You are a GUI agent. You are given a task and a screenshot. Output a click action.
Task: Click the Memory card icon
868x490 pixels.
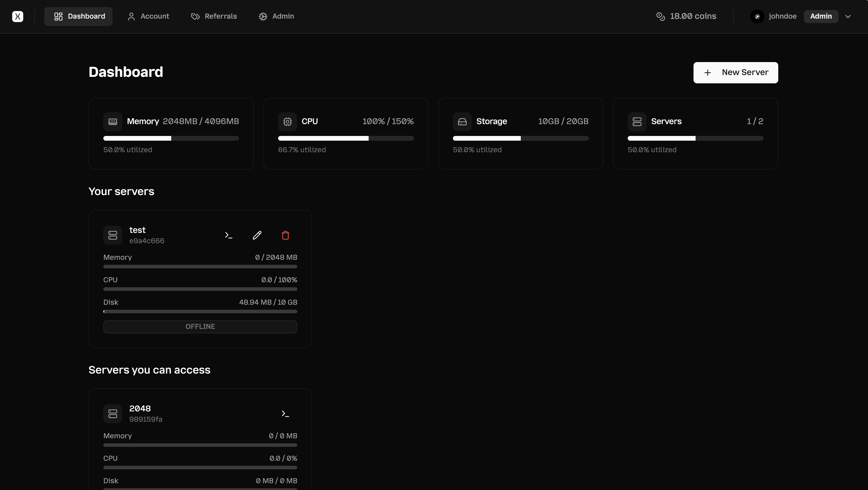point(113,121)
